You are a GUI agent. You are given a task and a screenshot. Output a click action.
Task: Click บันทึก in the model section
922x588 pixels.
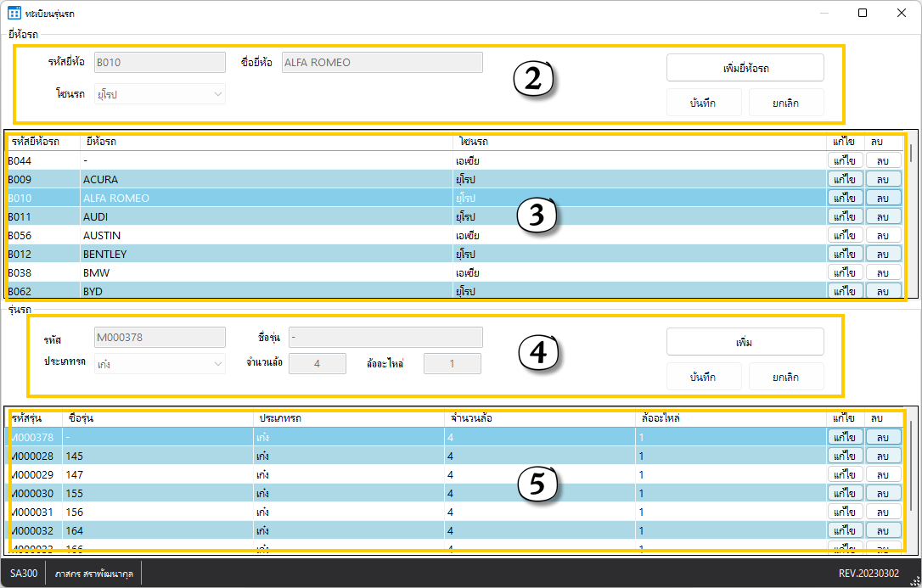704,377
